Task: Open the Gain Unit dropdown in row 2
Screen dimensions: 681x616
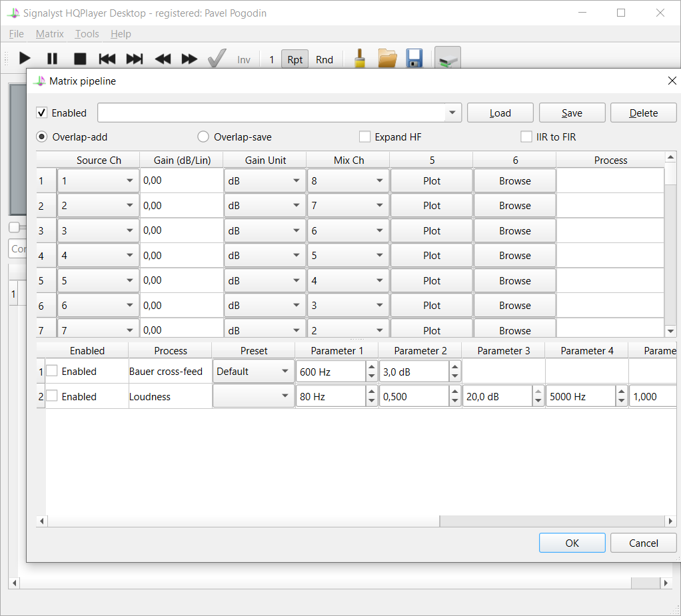Action: [265, 205]
